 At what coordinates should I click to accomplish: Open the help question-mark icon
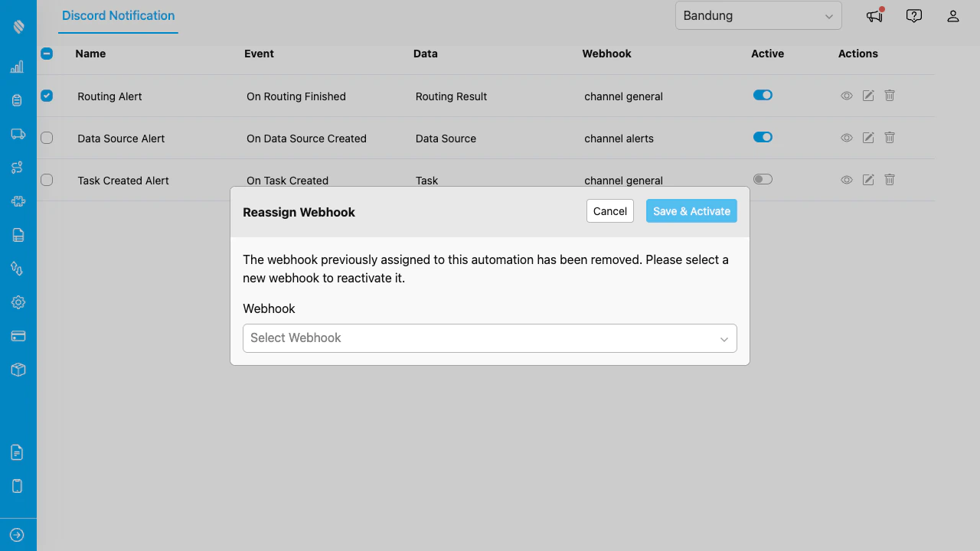point(913,15)
